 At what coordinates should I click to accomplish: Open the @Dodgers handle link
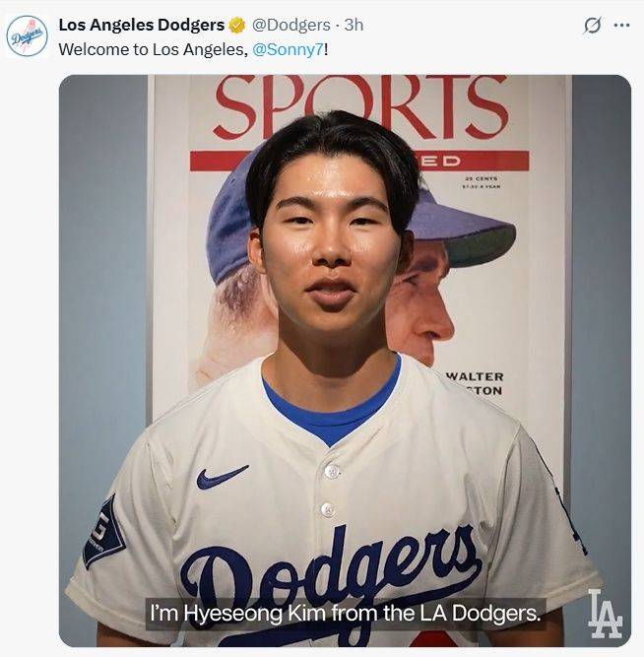point(290,26)
